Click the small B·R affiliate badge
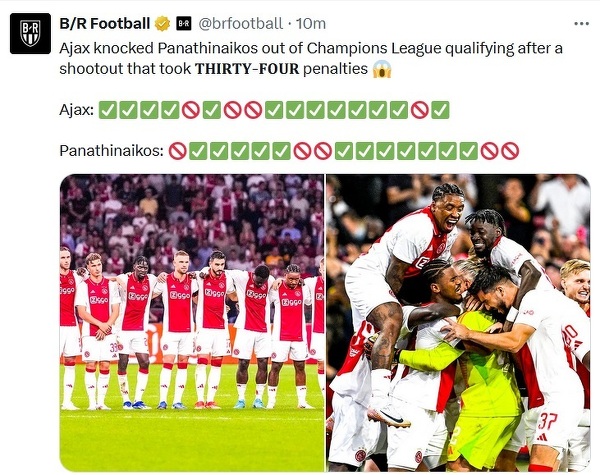This screenshot has width=600, height=475. click(x=184, y=24)
